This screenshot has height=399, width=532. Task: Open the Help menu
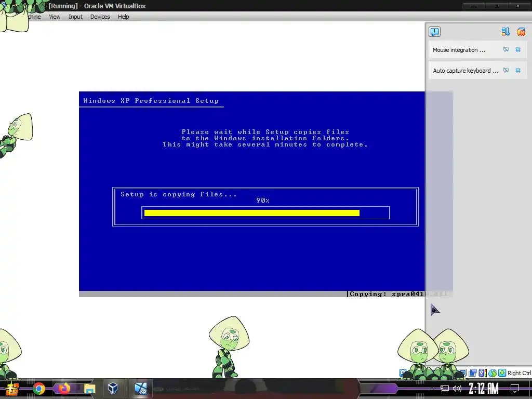click(124, 17)
